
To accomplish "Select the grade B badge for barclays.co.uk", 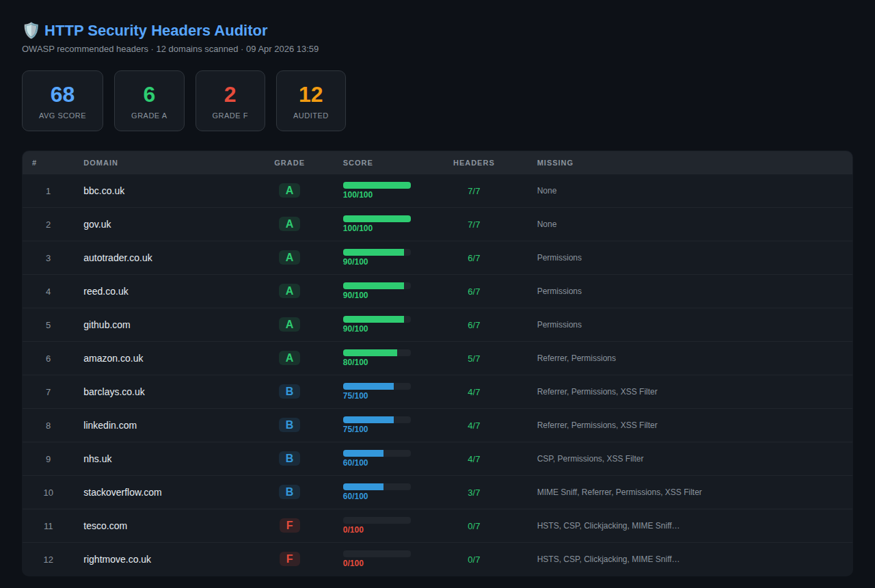I will [x=289, y=391].
